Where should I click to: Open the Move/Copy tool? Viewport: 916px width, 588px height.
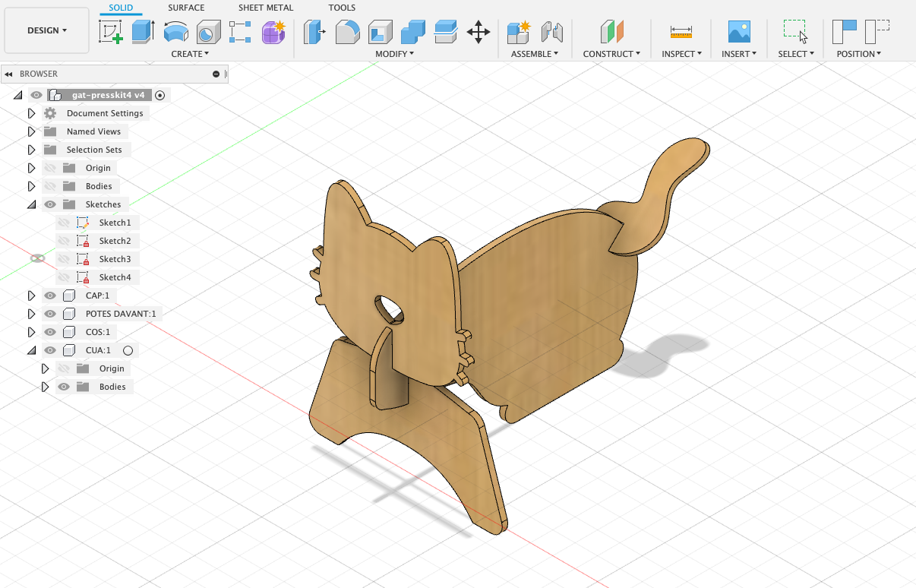(479, 32)
